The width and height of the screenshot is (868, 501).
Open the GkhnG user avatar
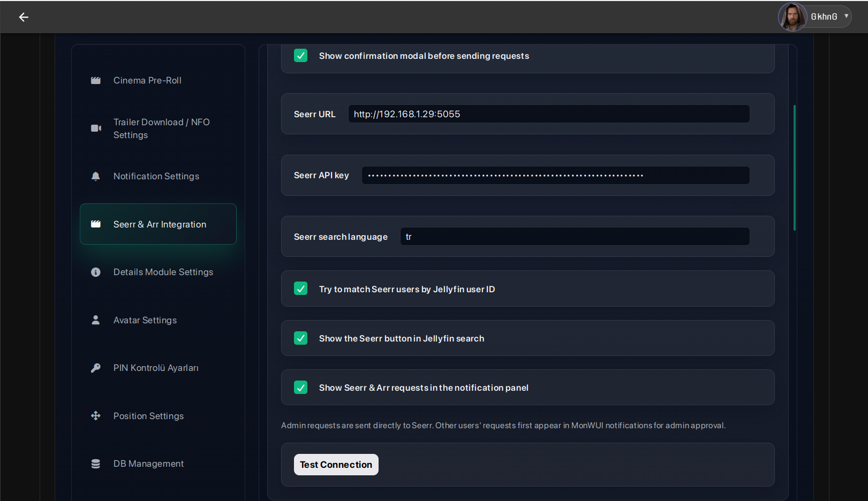[792, 17]
